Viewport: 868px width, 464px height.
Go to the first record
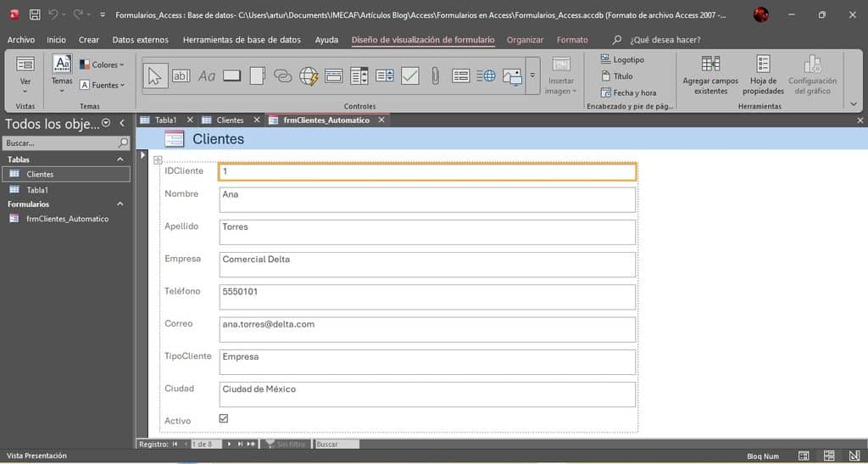click(x=175, y=444)
